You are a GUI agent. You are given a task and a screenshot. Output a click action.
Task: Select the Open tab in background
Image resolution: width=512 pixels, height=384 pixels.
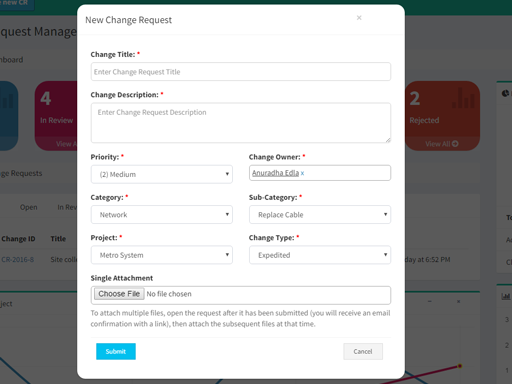pyautogui.click(x=29, y=207)
